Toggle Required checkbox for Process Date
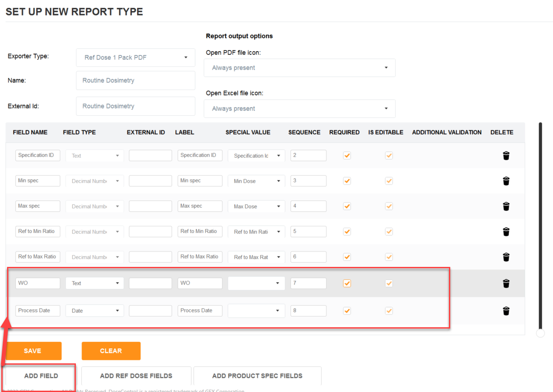Viewport: 553px width, 392px height. tap(347, 311)
